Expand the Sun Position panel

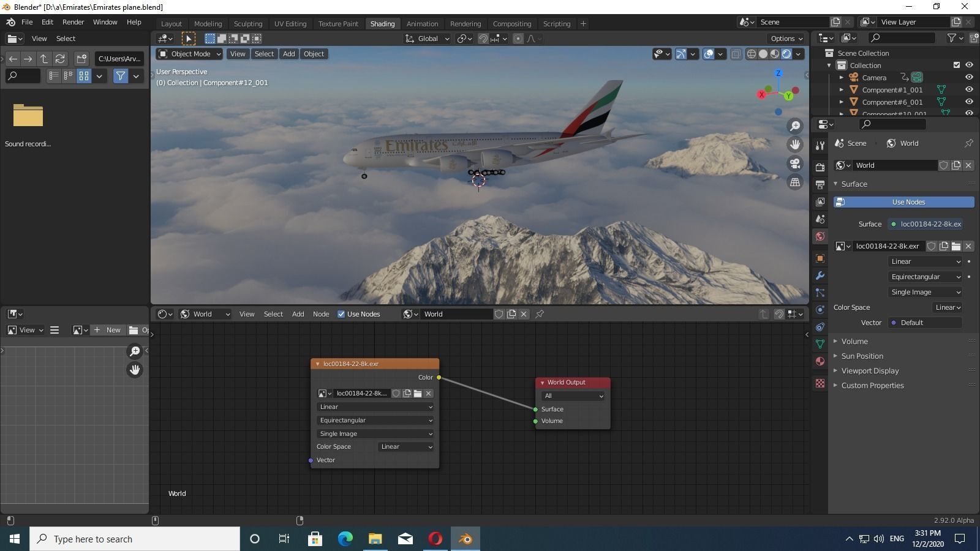pos(862,356)
